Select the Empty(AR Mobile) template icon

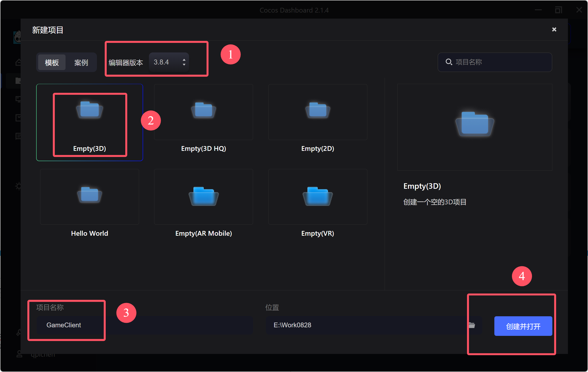pyautogui.click(x=203, y=196)
